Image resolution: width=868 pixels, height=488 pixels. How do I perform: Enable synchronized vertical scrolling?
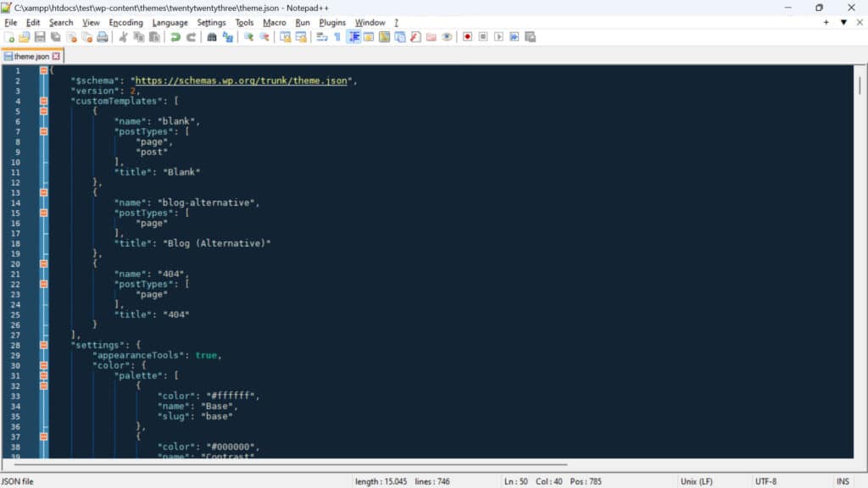click(x=287, y=36)
